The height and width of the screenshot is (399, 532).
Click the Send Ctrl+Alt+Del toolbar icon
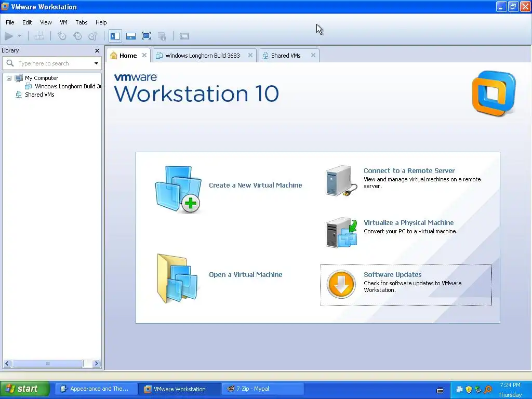pyautogui.click(x=39, y=36)
